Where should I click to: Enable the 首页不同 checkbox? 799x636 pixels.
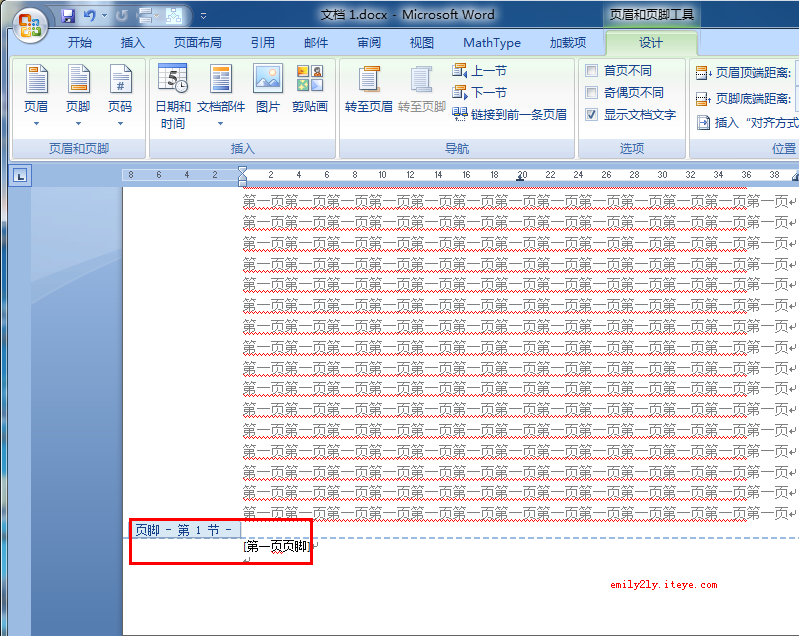tap(591, 70)
